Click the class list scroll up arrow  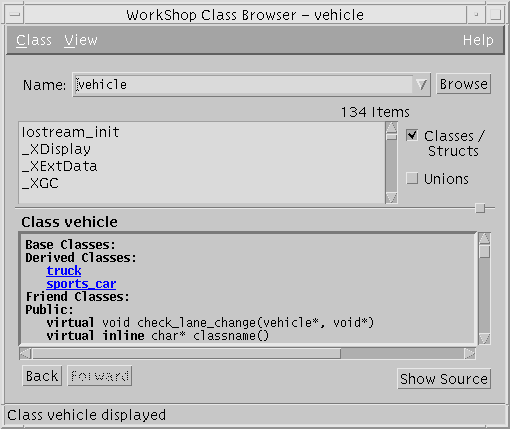click(391, 127)
